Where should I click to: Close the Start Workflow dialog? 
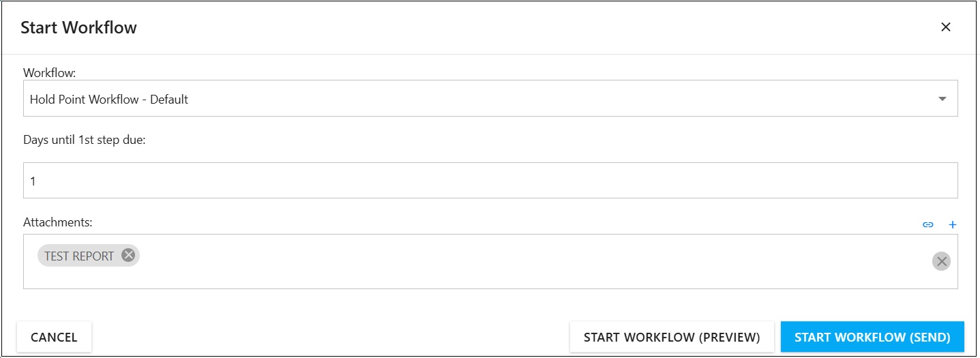[x=945, y=27]
